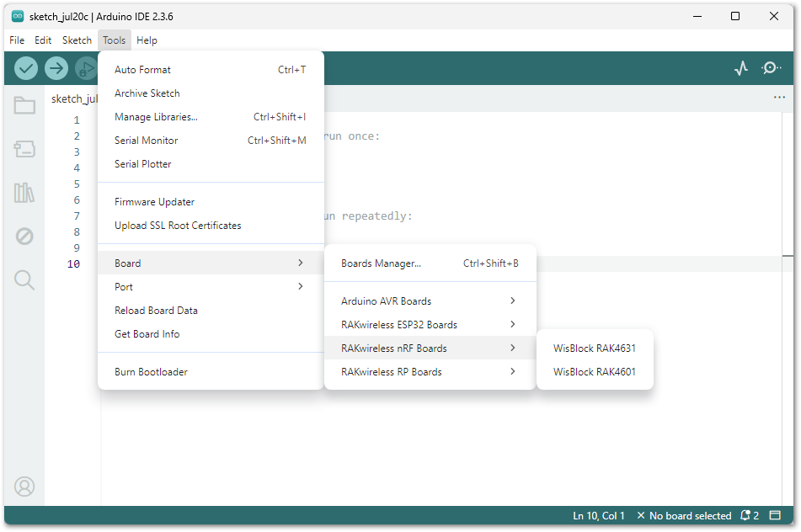Open Library Manager books icon
Screen dimensions: 801x532
(x=24, y=193)
